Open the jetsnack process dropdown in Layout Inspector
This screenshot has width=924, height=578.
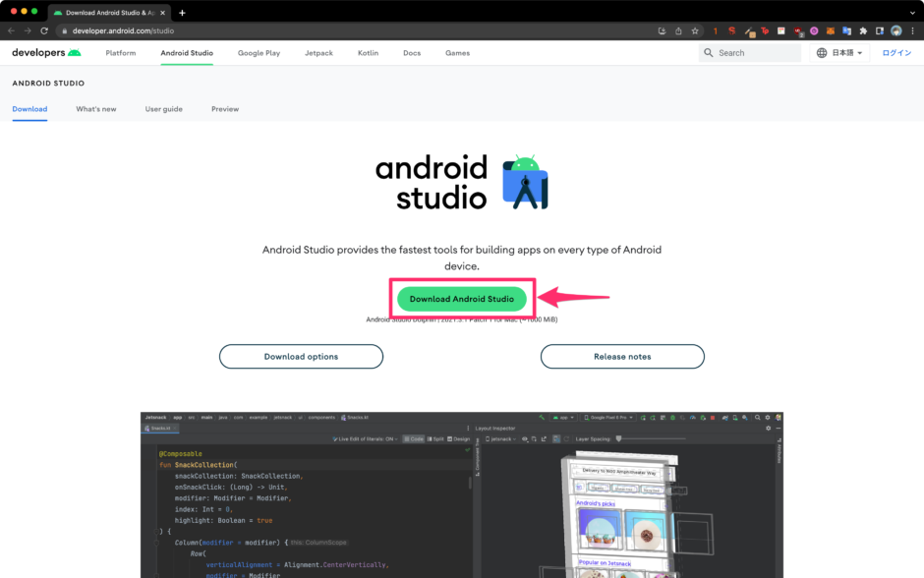coord(500,440)
